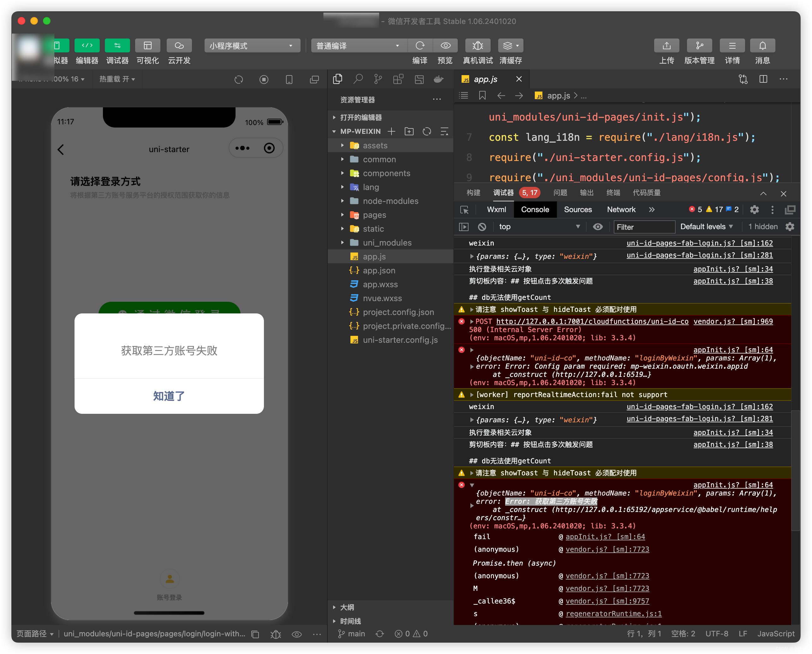The image size is (812, 654).
Task: Switch to the Network tab
Action: [x=621, y=210]
